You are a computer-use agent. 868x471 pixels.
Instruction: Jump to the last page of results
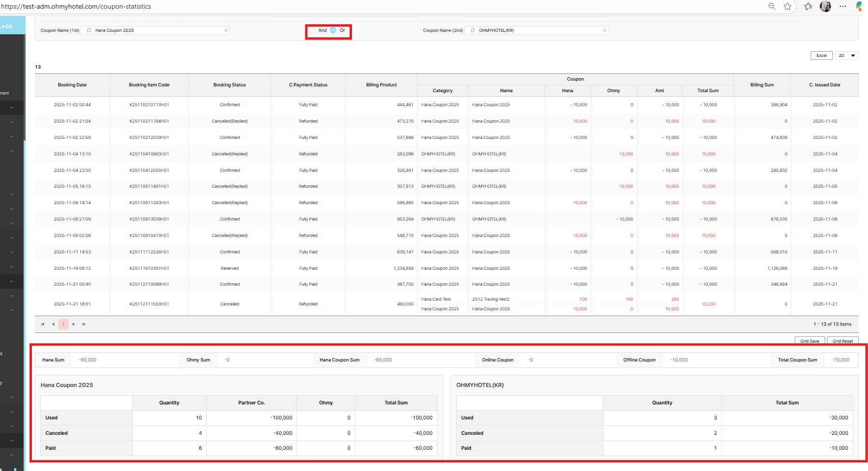point(84,324)
